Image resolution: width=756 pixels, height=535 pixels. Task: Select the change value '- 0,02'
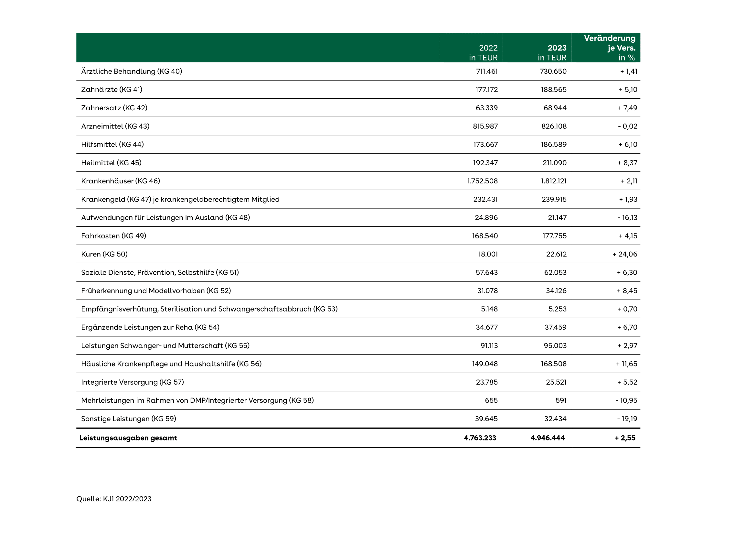pyautogui.click(x=628, y=126)
